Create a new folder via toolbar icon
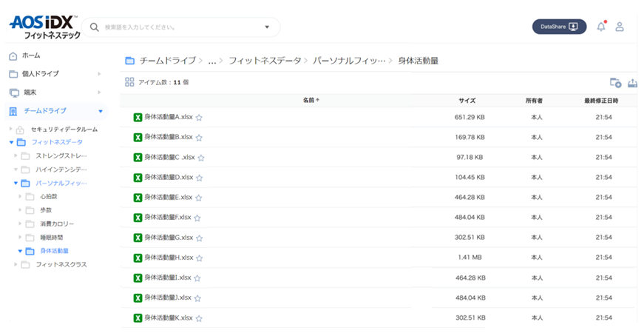 pyautogui.click(x=615, y=83)
